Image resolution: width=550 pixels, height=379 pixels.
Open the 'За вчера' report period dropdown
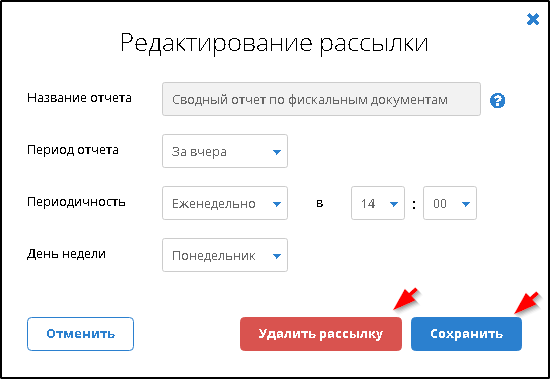(225, 151)
